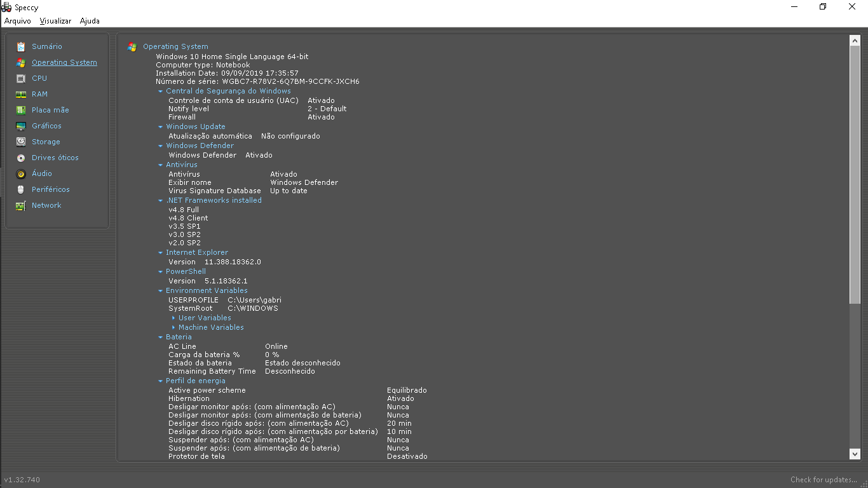Collapse the Windows Defender section
868x488 pixels.
[160, 146]
